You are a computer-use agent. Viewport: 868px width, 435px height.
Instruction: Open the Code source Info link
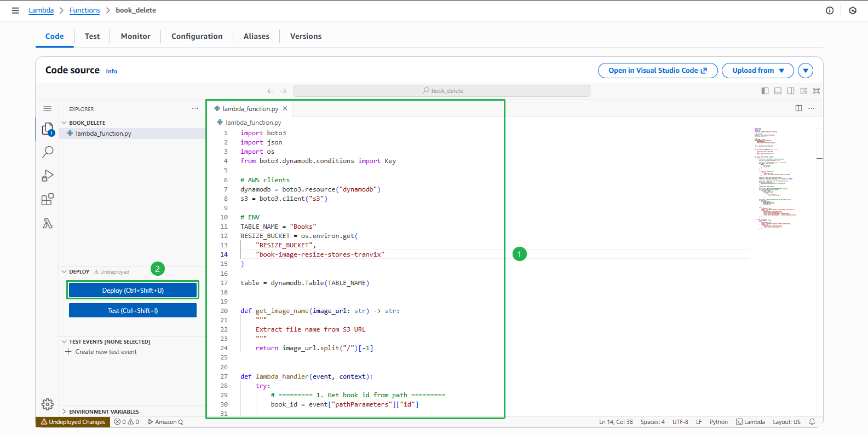(x=112, y=71)
